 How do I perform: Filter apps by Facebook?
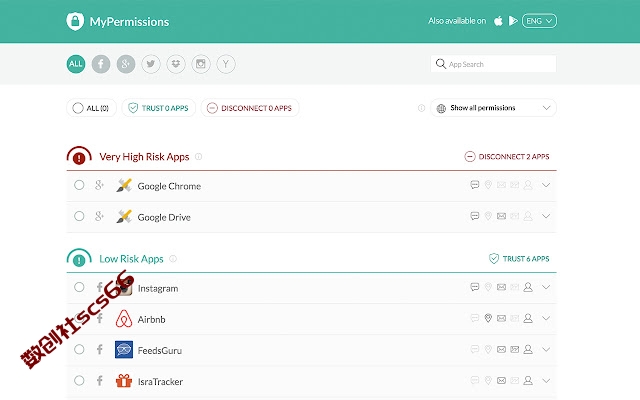click(101, 64)
